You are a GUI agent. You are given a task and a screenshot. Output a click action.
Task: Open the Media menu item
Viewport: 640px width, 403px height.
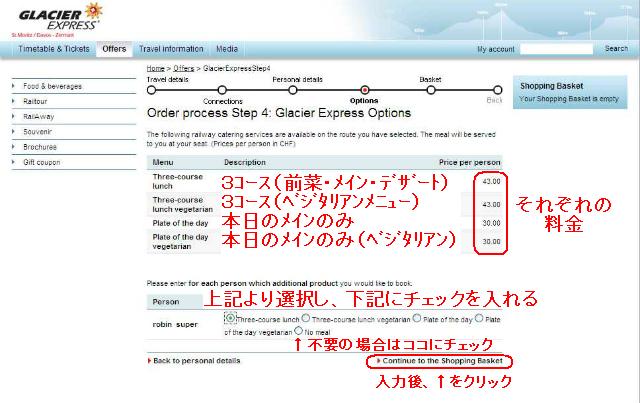[227, 49]
